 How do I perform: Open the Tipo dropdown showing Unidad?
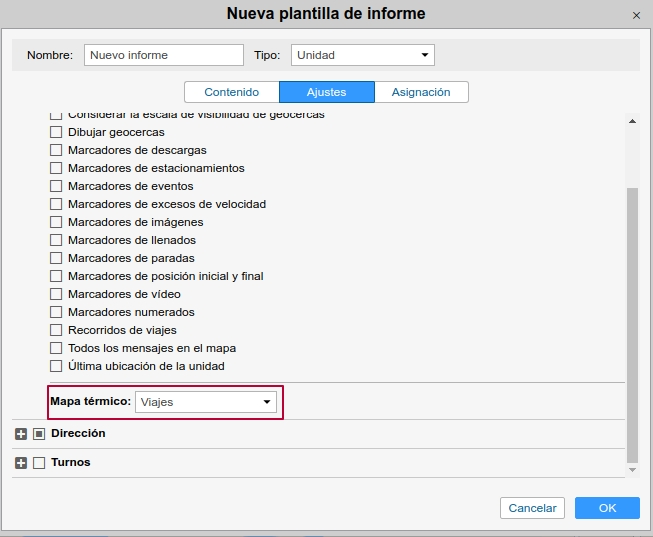(x=362, y=55)
